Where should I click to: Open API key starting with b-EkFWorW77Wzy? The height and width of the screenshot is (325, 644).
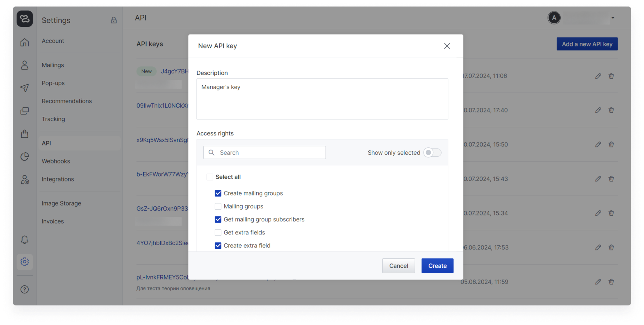162,174
